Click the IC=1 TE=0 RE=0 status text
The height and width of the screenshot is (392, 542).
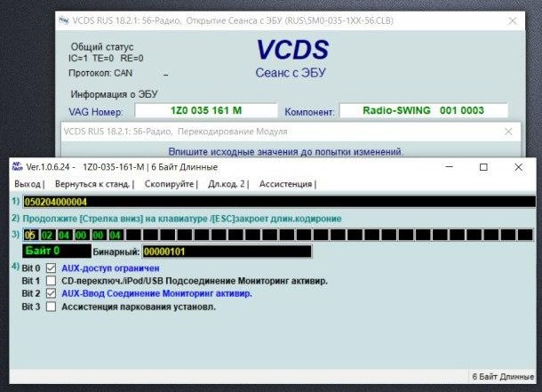(106, 59)
